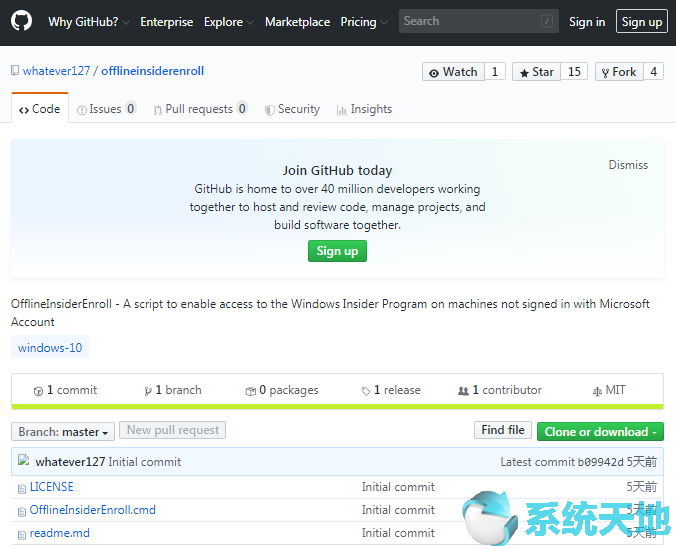This screenshot has width=676, height=549.
Task: Click the release tag icon
Action: pyautogui.click(x=366, y=391)
